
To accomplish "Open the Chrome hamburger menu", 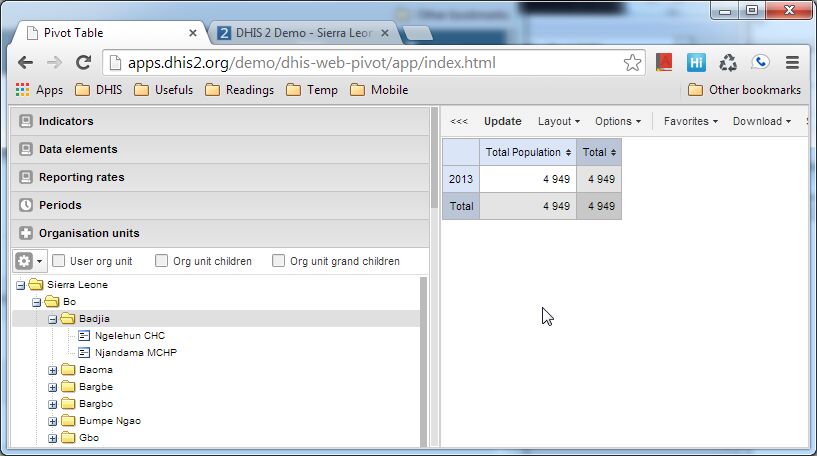I will (792, 63).
